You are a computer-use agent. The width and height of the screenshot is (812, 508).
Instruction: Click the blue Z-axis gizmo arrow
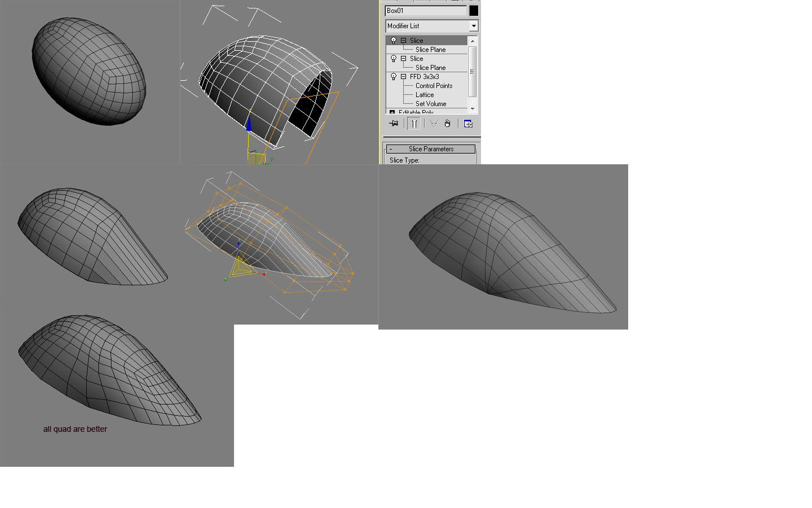tap(249, 123)
